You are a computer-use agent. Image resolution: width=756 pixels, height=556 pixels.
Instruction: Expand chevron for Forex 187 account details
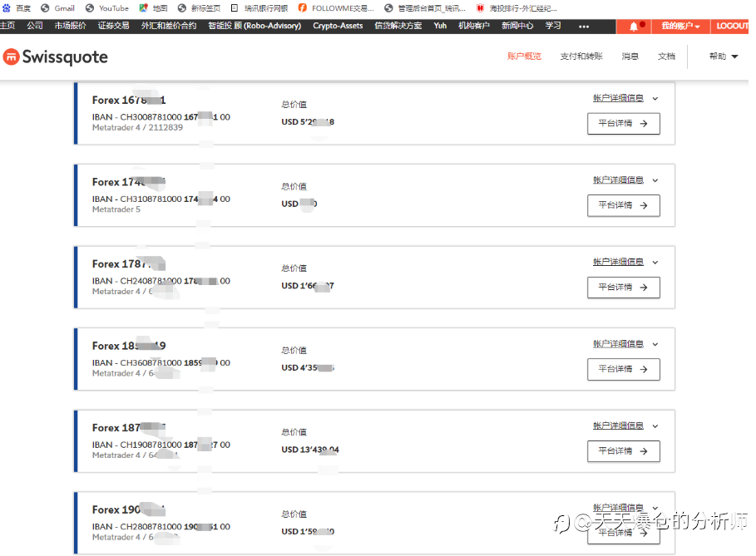coord(655,426)
